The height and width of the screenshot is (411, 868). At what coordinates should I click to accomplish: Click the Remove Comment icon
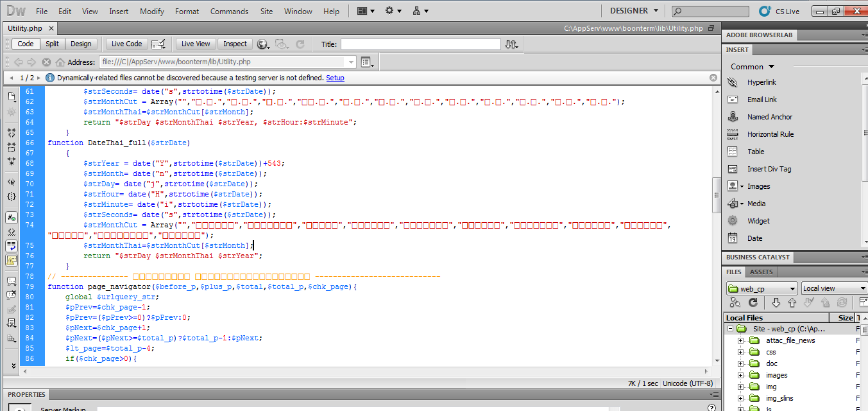tap(12, 295)
